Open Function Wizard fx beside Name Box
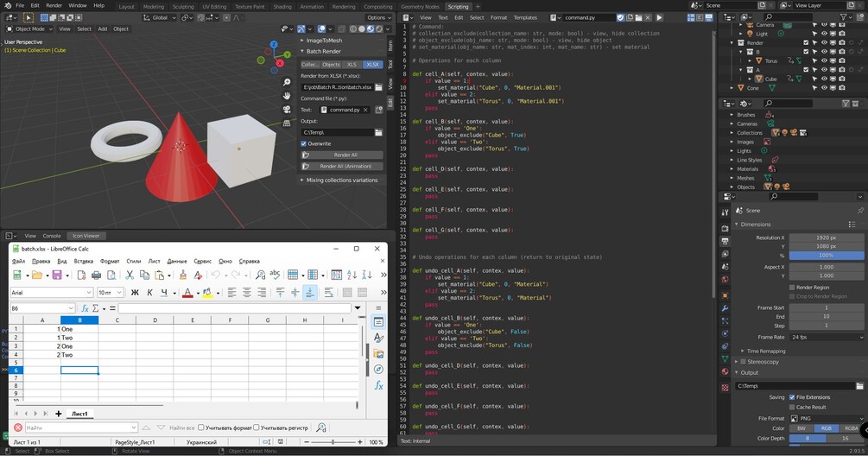The image size is (868, 456). point(85,308)
